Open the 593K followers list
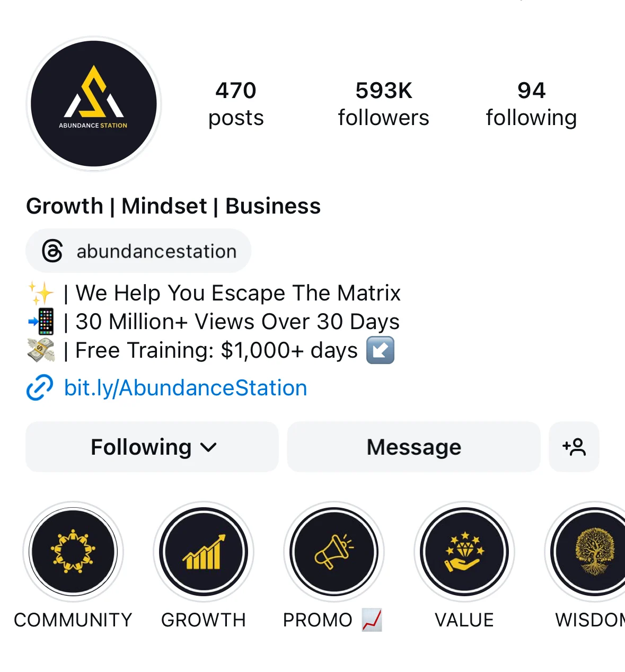The image size is (625, 672). pyautogui.click(x=384, y=104)
